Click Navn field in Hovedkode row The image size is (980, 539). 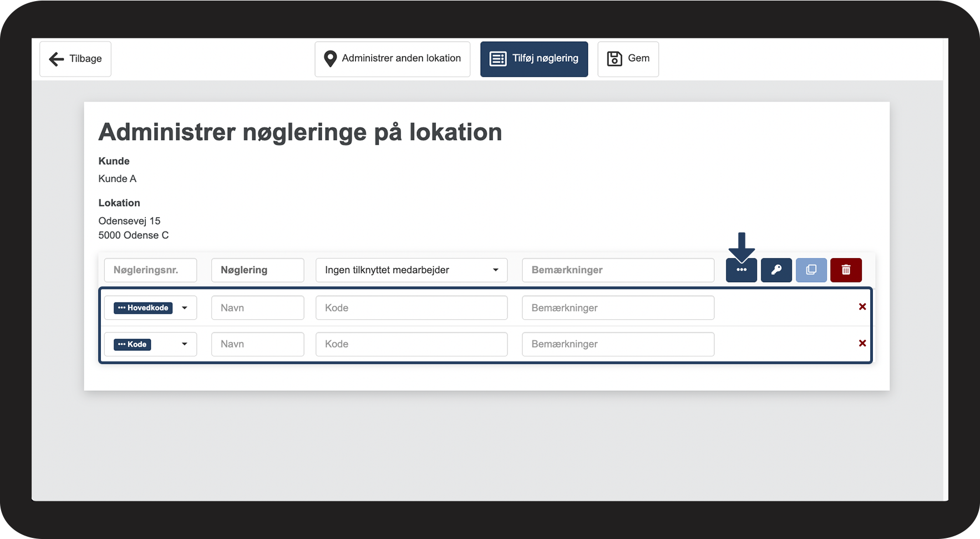coord(257,308)
